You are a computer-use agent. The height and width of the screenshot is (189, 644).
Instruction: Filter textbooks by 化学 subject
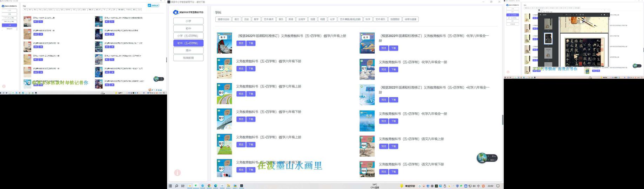332,19
